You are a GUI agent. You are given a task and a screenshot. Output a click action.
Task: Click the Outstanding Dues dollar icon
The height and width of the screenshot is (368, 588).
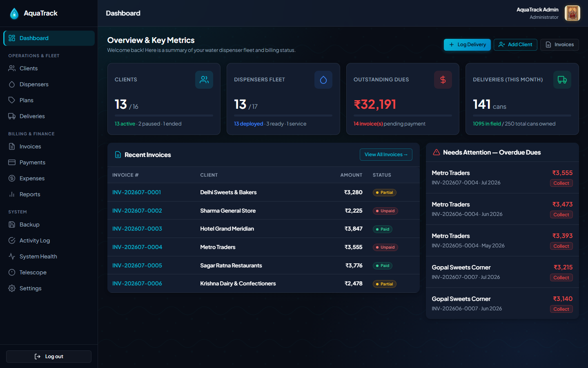(x=443, y=80)
